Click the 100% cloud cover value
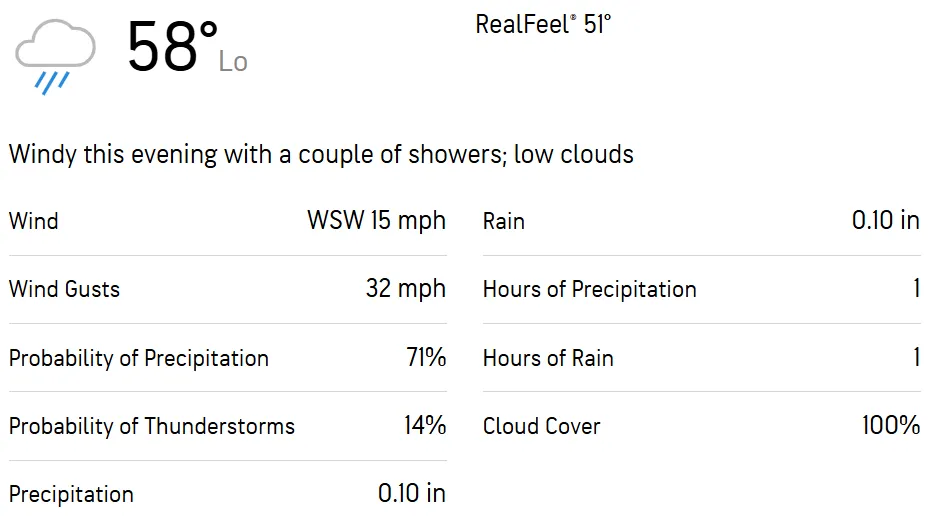935x522 pixels. (890, 426)
